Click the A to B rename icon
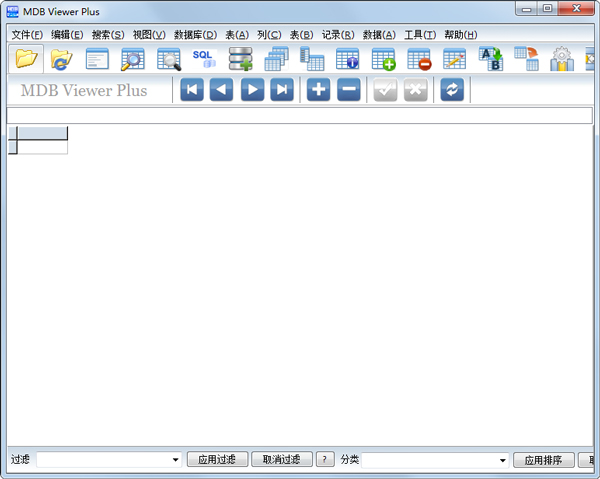Screen dimensions: 600x479 click(491, 59)
